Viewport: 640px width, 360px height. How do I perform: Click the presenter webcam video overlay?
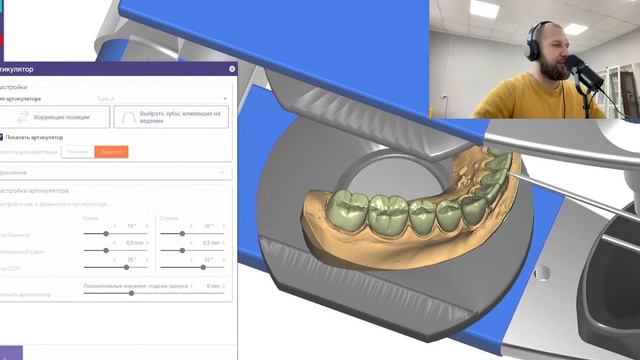point(535,60)
